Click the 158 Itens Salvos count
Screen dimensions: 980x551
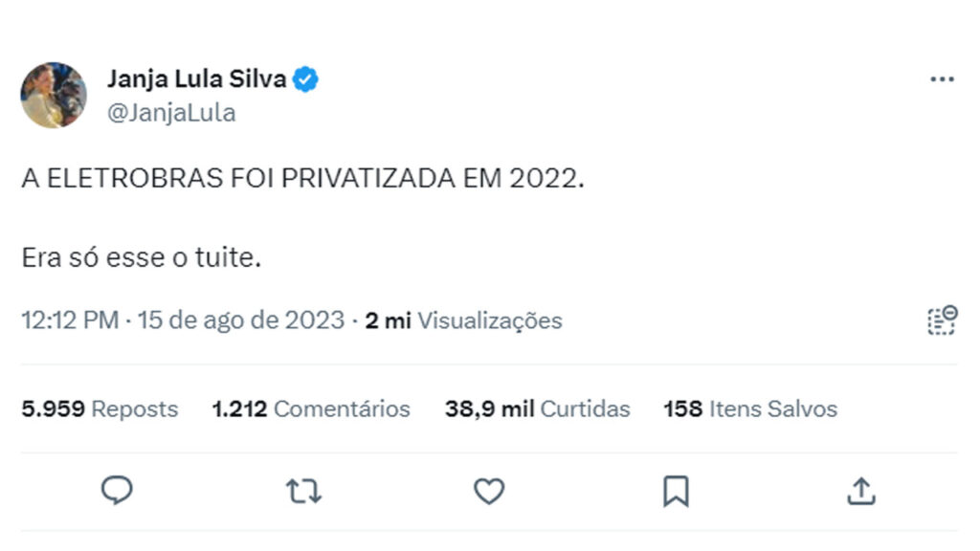[750, 409]
